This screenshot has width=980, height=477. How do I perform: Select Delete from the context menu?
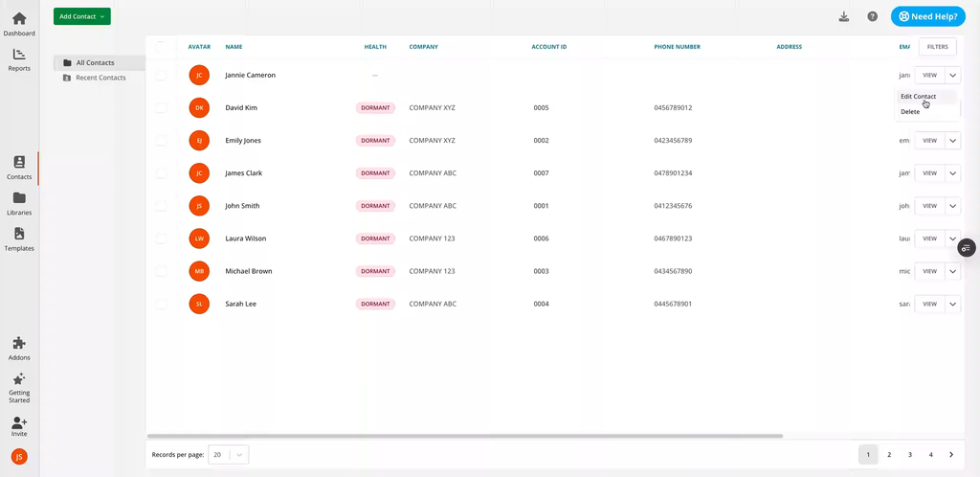click(910, 112)
